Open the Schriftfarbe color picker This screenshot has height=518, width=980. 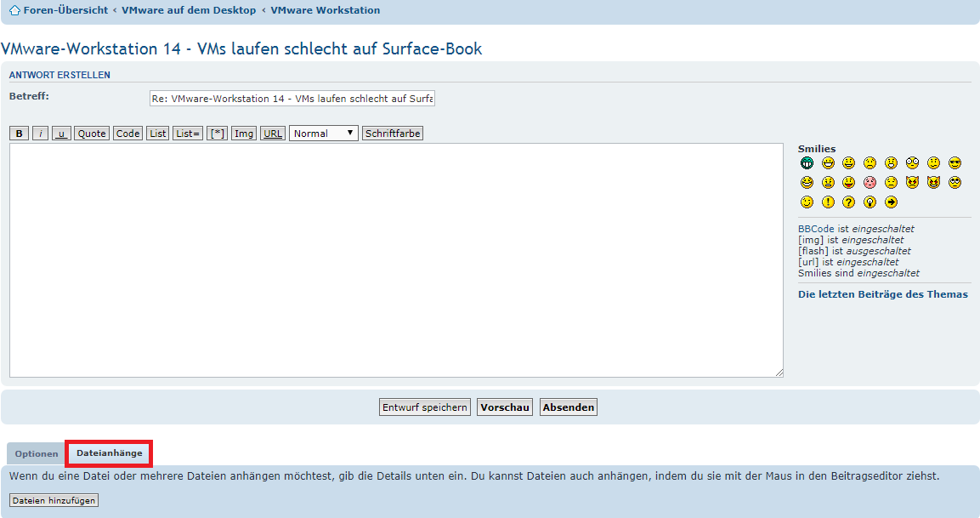(392, 134)
